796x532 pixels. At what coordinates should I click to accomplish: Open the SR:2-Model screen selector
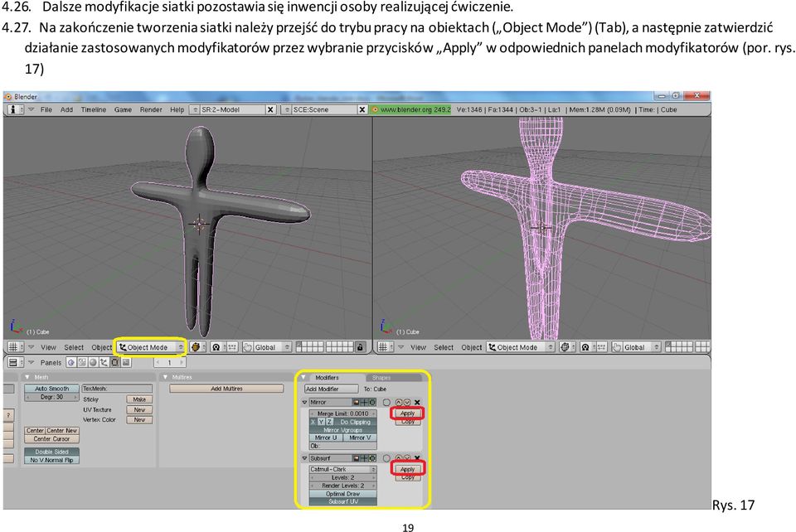click(x=194, y=109)
